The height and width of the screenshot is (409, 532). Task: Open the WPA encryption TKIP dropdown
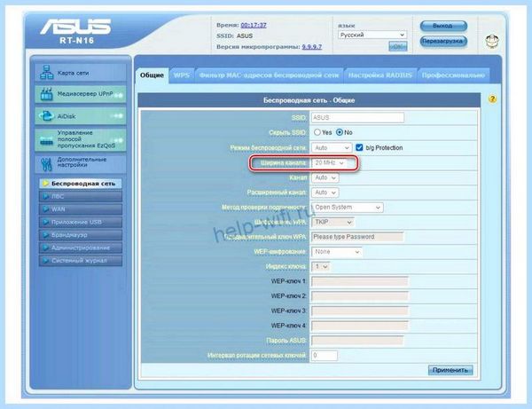coord(332,222)
